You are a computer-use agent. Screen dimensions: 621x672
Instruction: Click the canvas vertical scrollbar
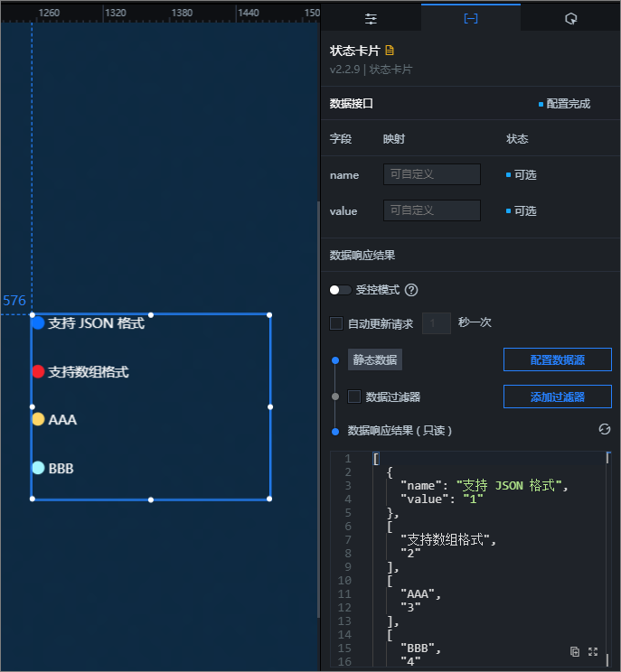(x=318, y=409)
